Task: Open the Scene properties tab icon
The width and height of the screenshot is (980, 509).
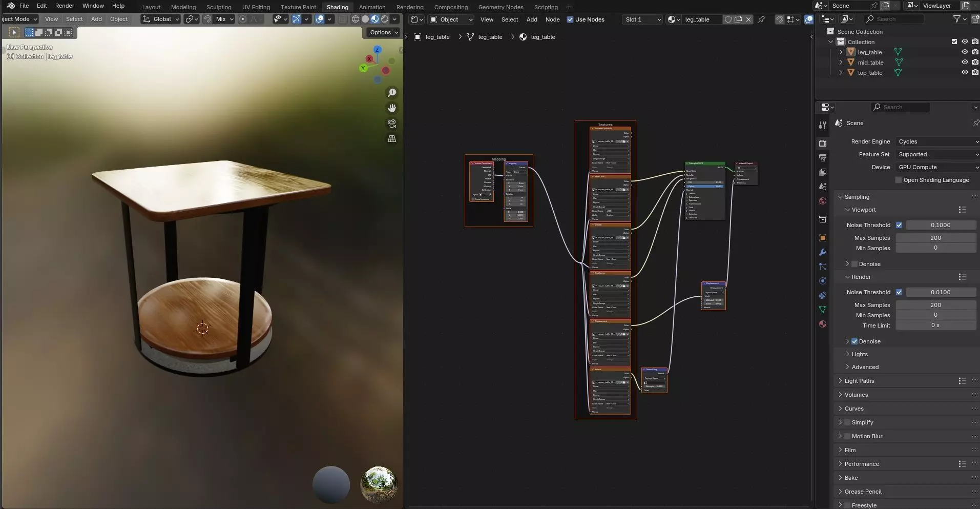Action: [823, 186]
